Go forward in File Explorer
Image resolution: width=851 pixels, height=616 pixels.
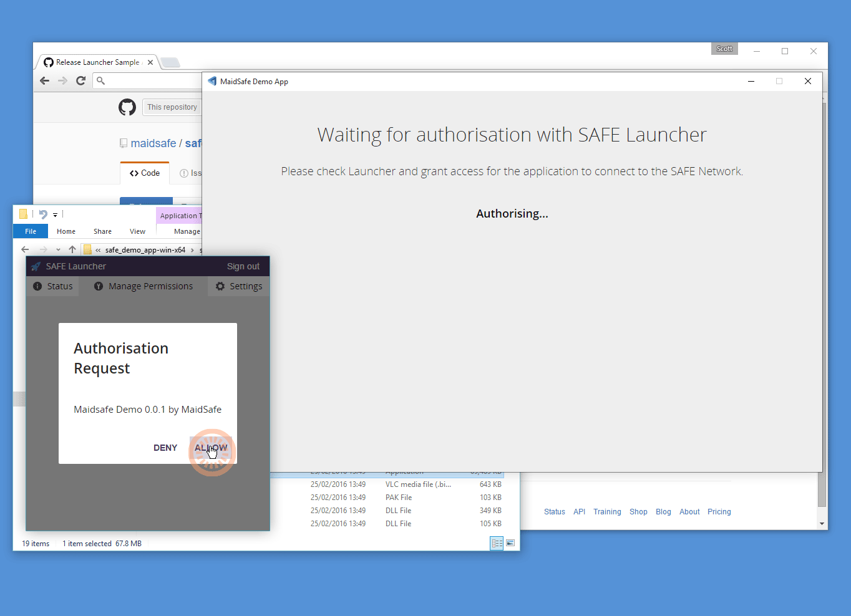tap(43, 249)
